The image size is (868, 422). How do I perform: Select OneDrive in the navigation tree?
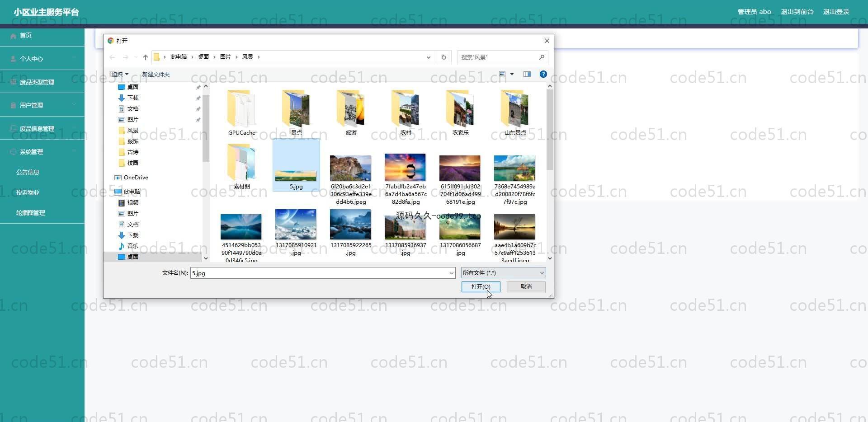136,178
